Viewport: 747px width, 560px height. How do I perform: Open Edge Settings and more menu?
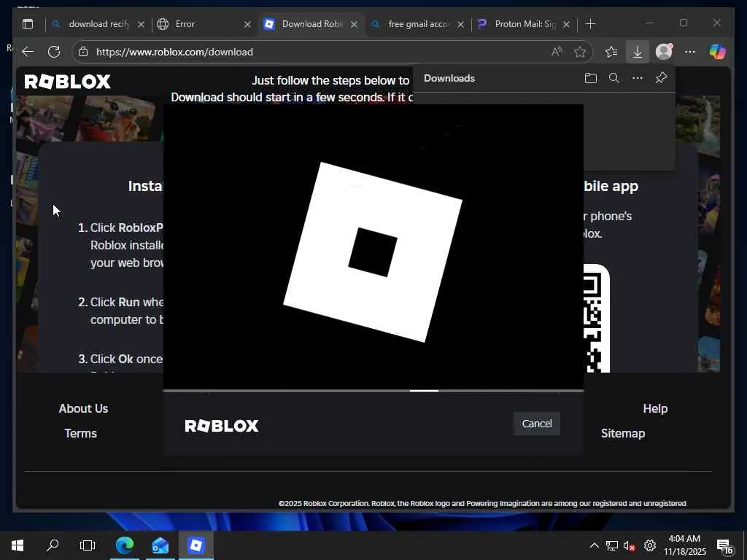690,52
